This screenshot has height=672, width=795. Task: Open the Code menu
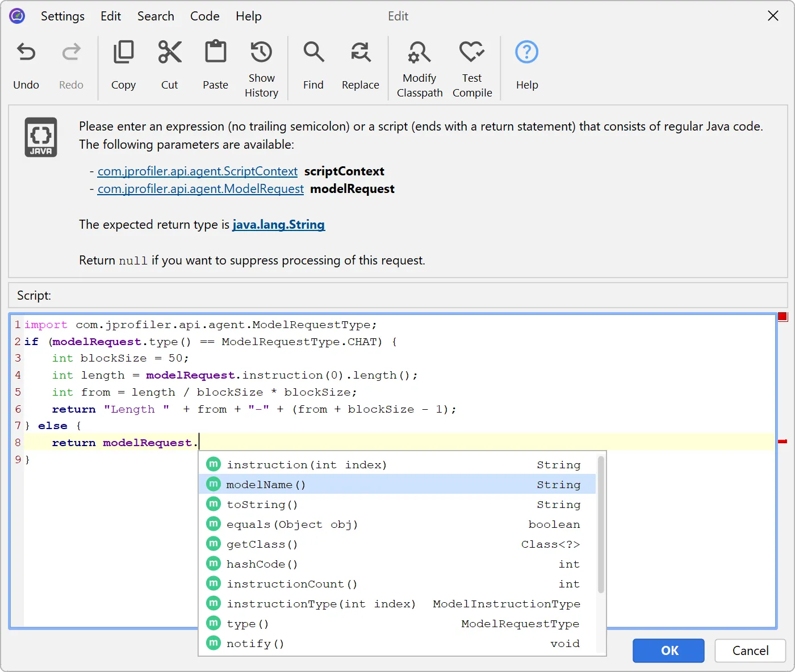pyautogui.click(x=204, y=16)
